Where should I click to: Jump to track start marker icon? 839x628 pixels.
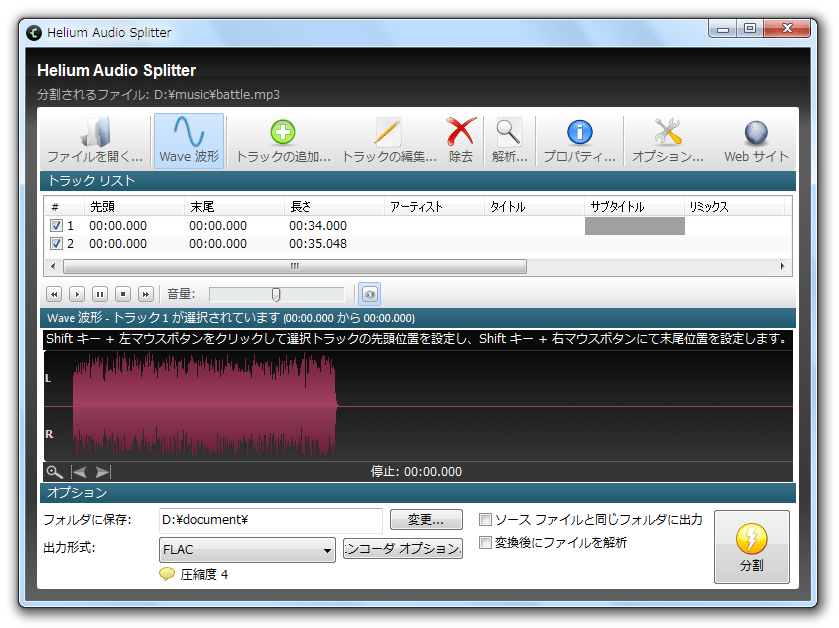pos(79,472)
